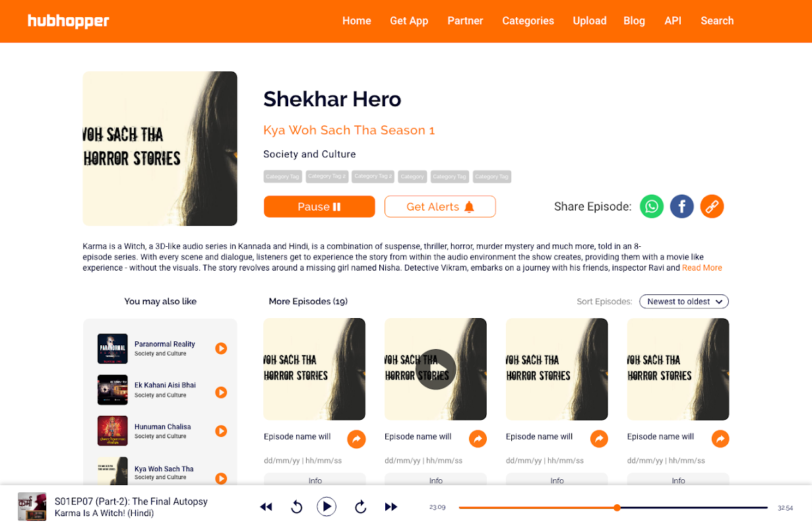Play second episode thumbnail overlay
Image resolution: width=812 pixels, height=528 pixels.
436,370
